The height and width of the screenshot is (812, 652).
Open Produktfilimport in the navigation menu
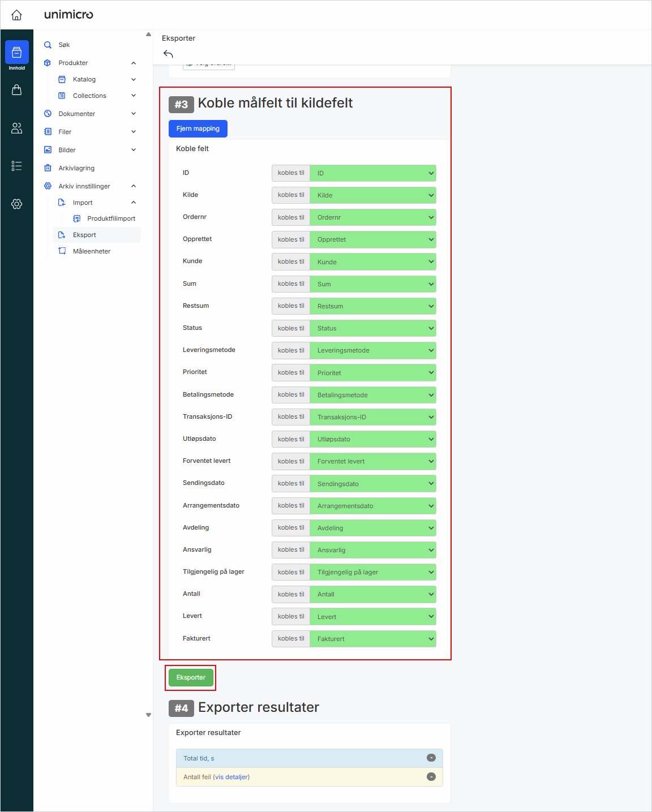pos(111,218)
